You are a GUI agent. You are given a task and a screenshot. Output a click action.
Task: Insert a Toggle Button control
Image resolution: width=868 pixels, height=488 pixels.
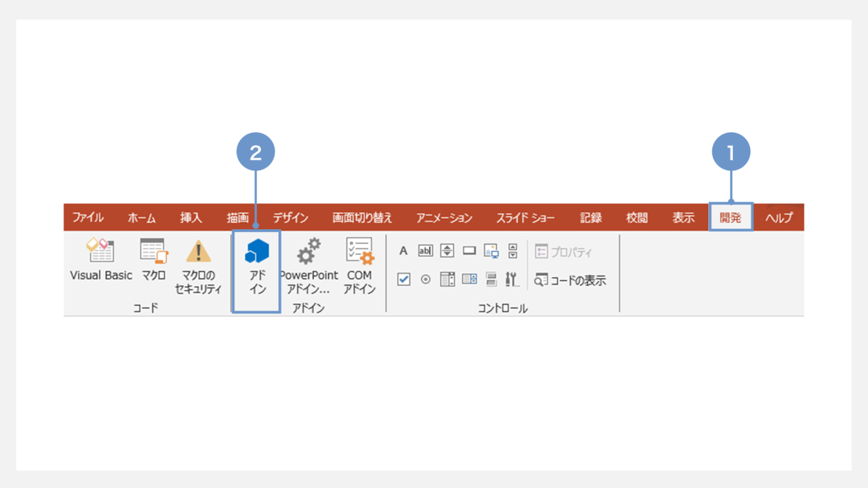[491, 279]
